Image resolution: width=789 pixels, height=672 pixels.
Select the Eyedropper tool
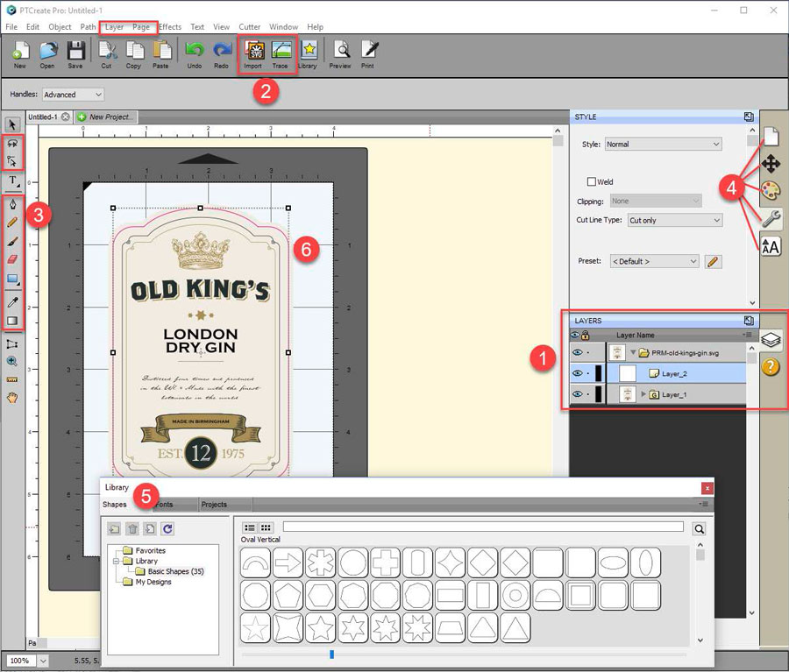(12, 301)
